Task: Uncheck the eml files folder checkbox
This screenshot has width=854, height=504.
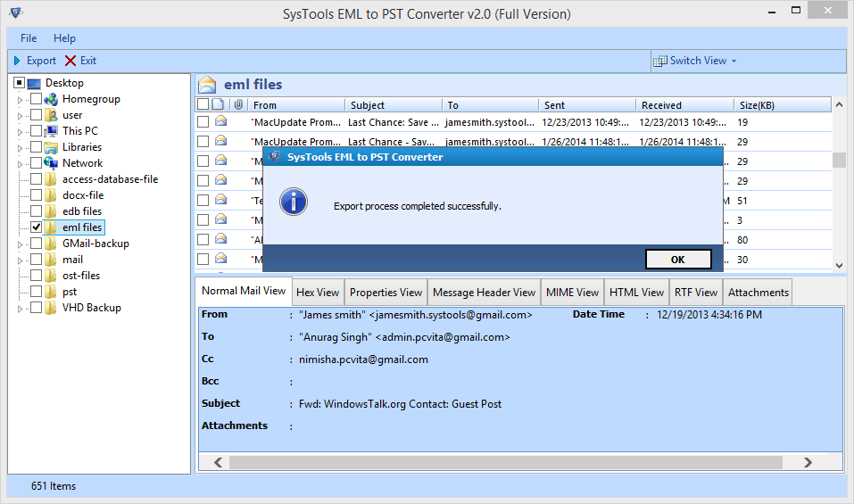Action: pyautogui.click(x=36, y=227)
